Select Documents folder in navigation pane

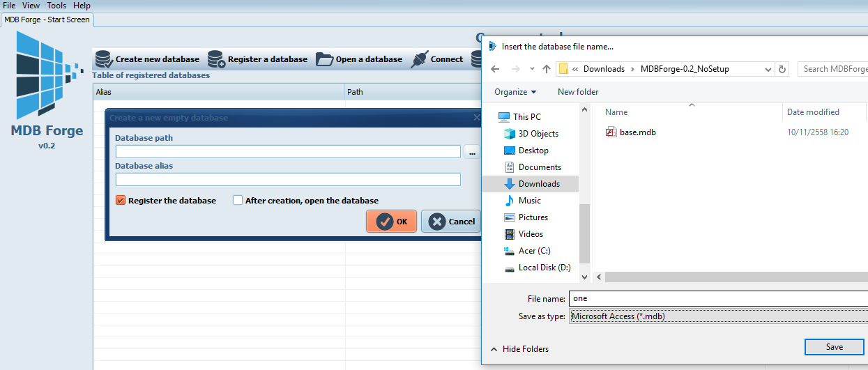[540, 167]
